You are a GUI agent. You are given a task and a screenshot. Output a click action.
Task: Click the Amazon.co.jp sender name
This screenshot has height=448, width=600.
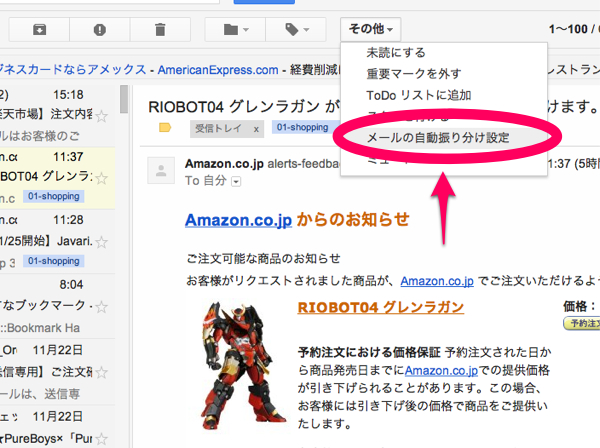(224, 164)
